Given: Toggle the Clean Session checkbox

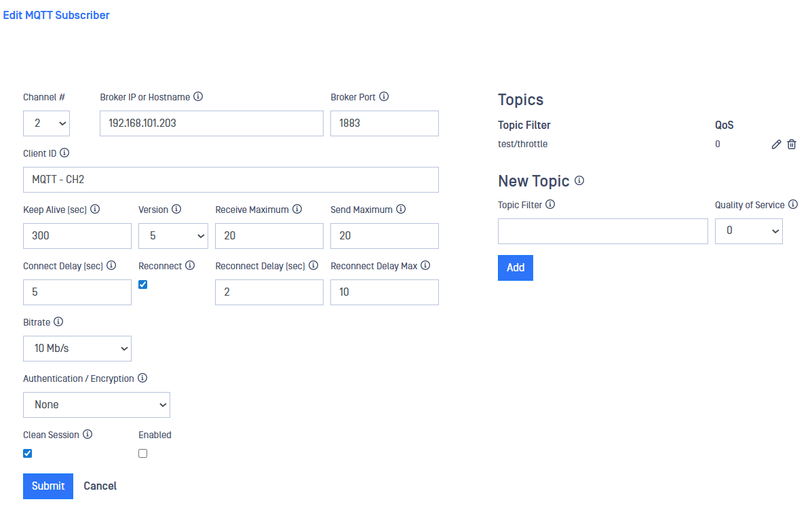Looking at the screenshot, I should [28, 454].
